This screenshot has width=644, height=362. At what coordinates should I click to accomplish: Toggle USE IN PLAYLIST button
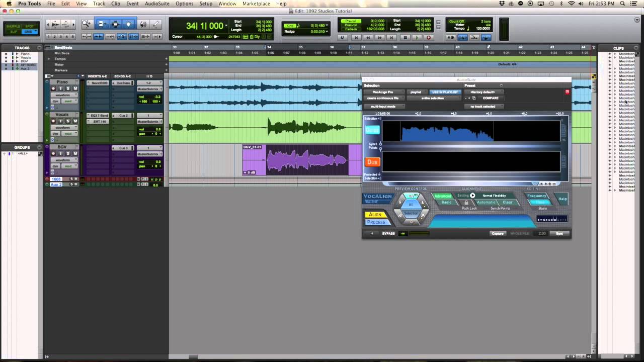coord(444,92)
